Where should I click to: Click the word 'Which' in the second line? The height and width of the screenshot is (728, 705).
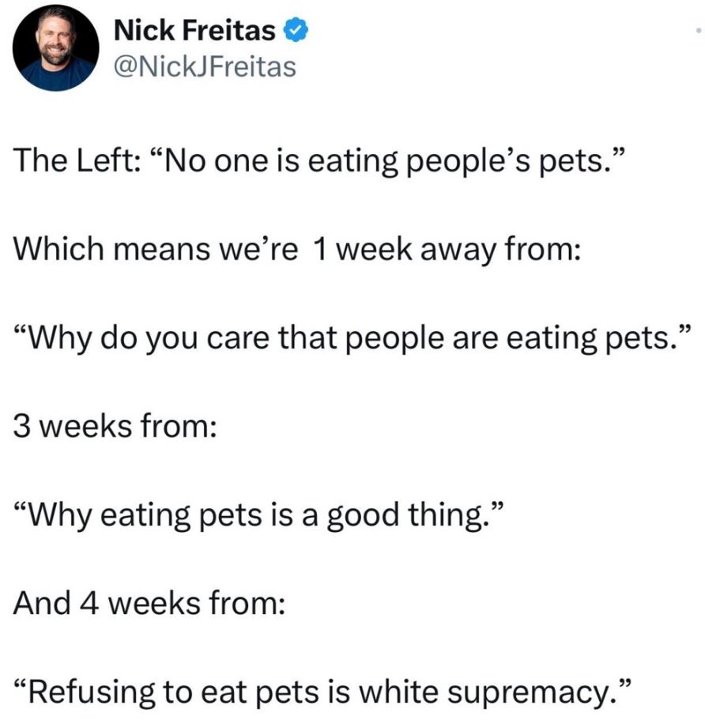pyautogui.click(x=59, y=249)
